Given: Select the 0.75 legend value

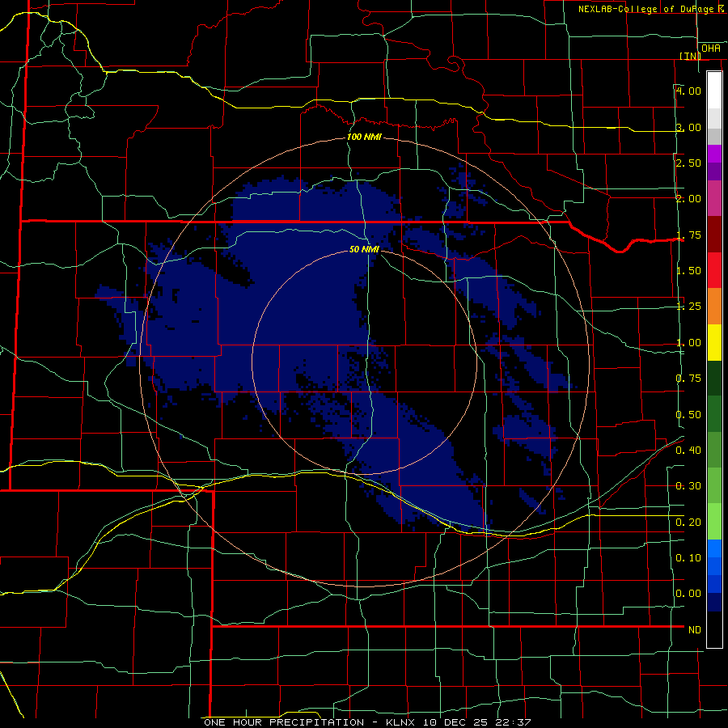Looking at the screenshot, I should (688, 379).
